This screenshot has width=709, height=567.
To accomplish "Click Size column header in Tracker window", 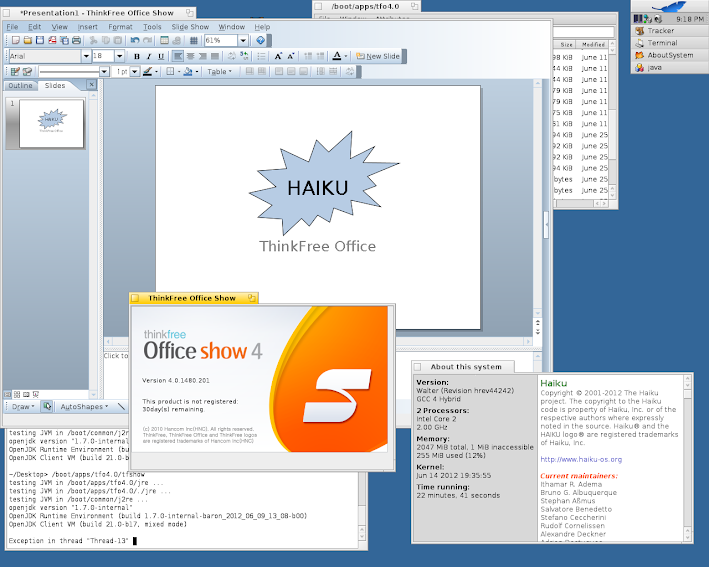I will coord(566,44).
